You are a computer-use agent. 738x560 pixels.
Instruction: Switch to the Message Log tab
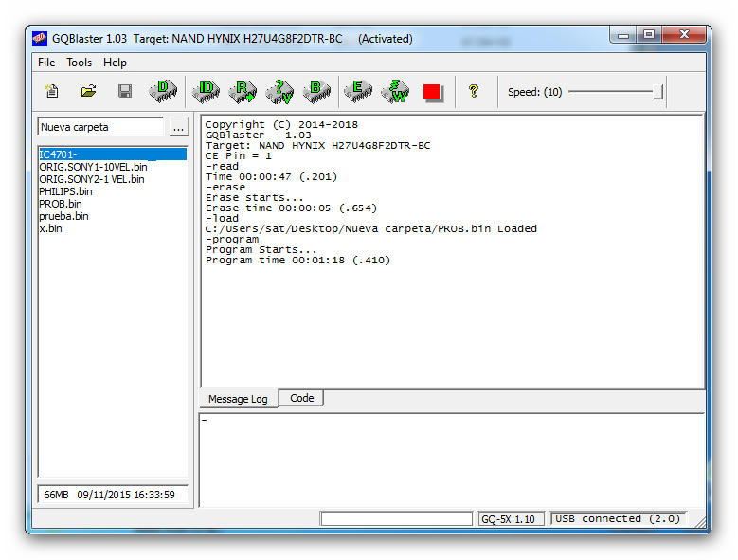pyautogui.click(x=238, y=399)
